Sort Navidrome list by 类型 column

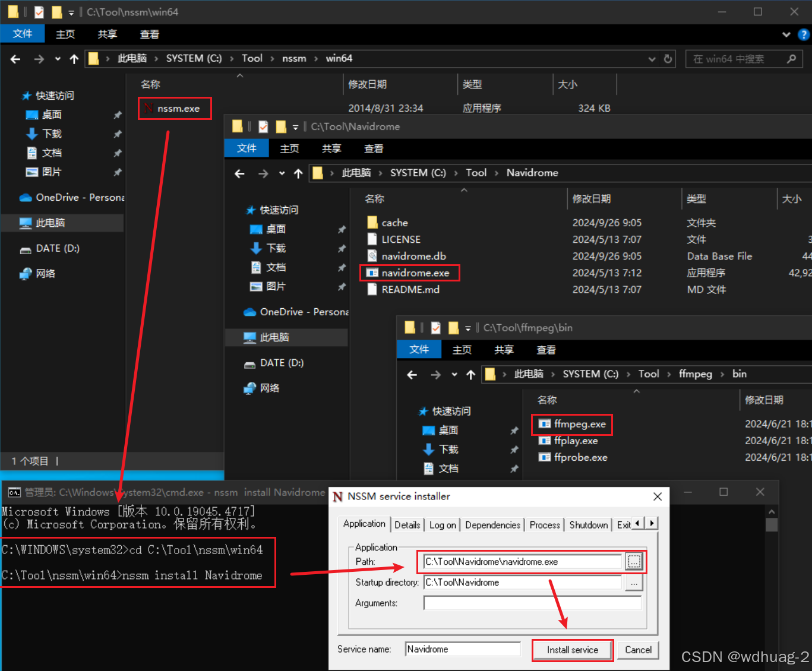tap(696, 199)
